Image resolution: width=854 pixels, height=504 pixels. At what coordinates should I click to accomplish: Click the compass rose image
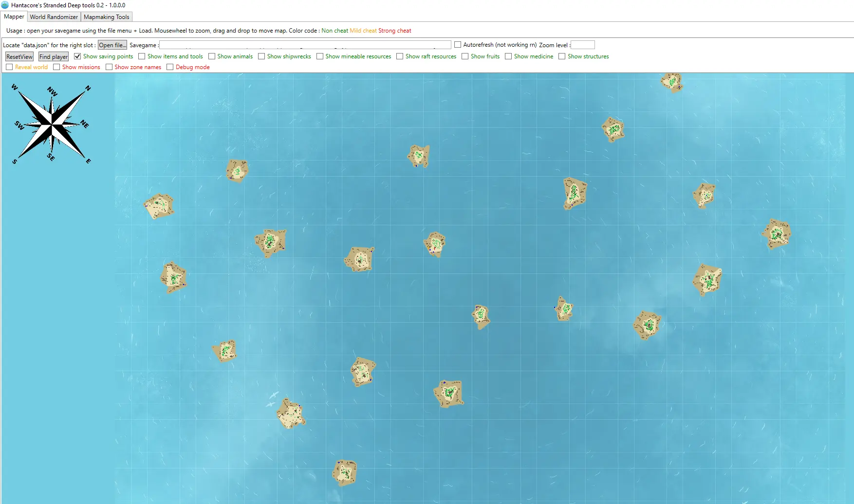tap(52, 125)
